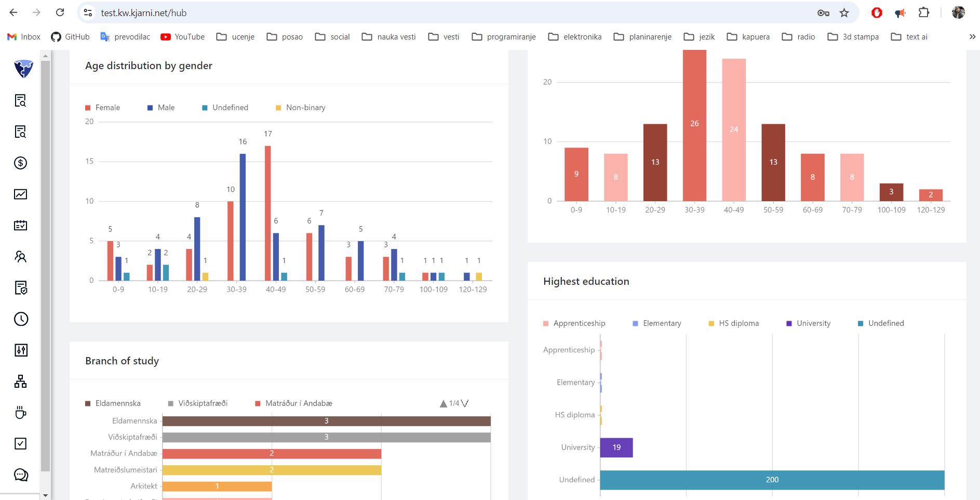Open the browser profile avatar
Viewport: 980px width, 500px height.
click(958, 12)
